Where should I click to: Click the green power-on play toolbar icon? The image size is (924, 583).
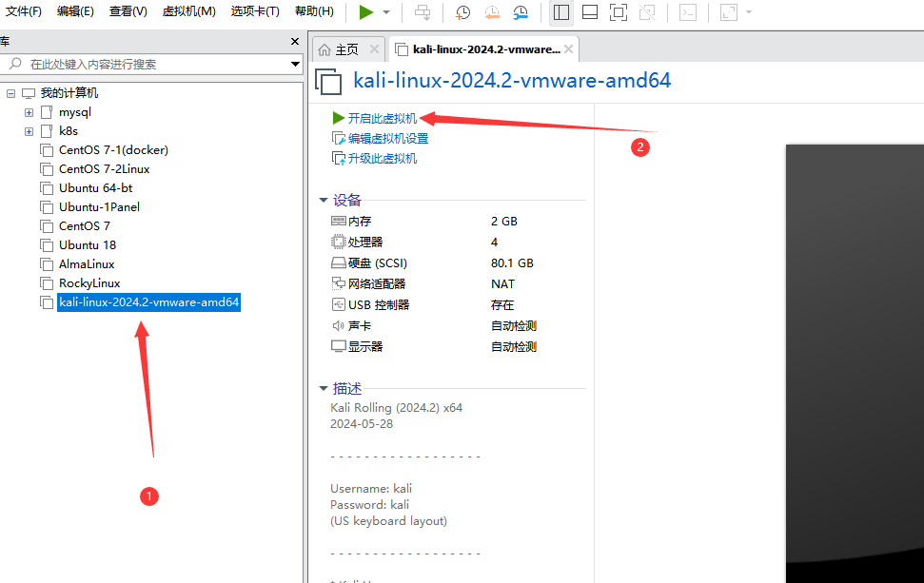click(x=366, y=12)
